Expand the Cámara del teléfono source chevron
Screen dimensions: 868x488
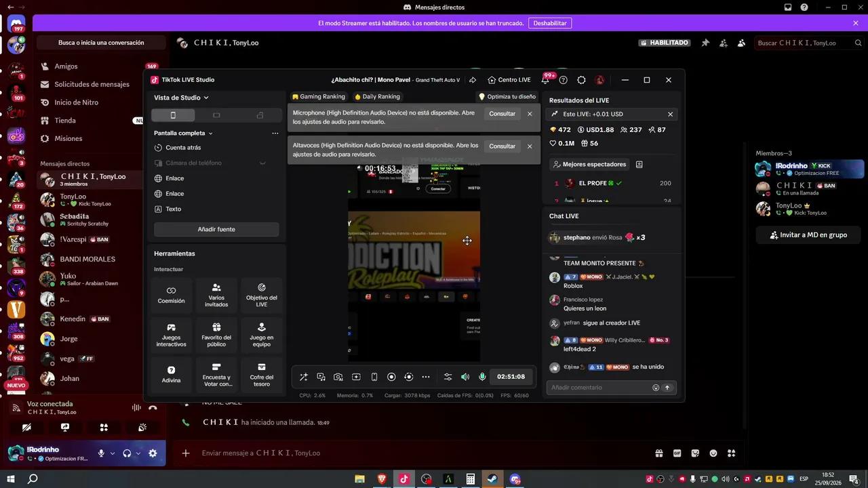click(x=262, y=163)
